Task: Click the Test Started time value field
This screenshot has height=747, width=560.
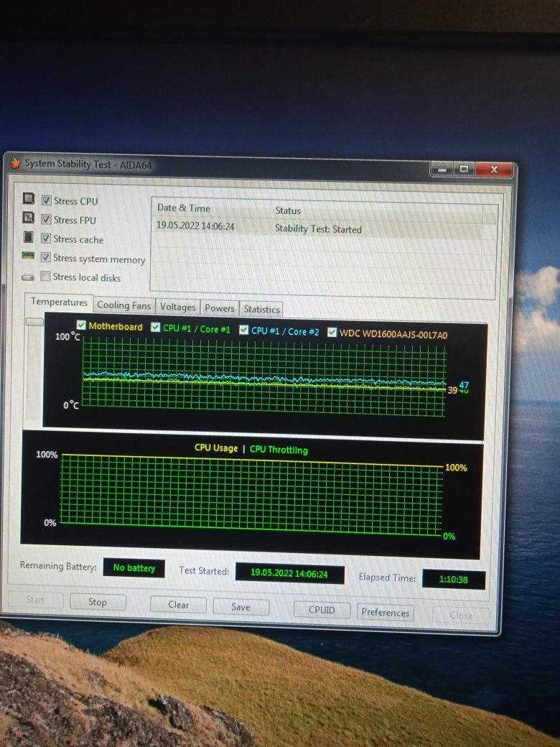Action: [x=289, y=573]
